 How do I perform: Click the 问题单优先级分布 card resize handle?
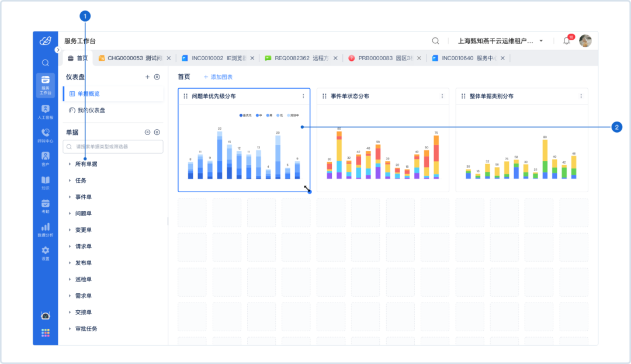pos(309,192)
